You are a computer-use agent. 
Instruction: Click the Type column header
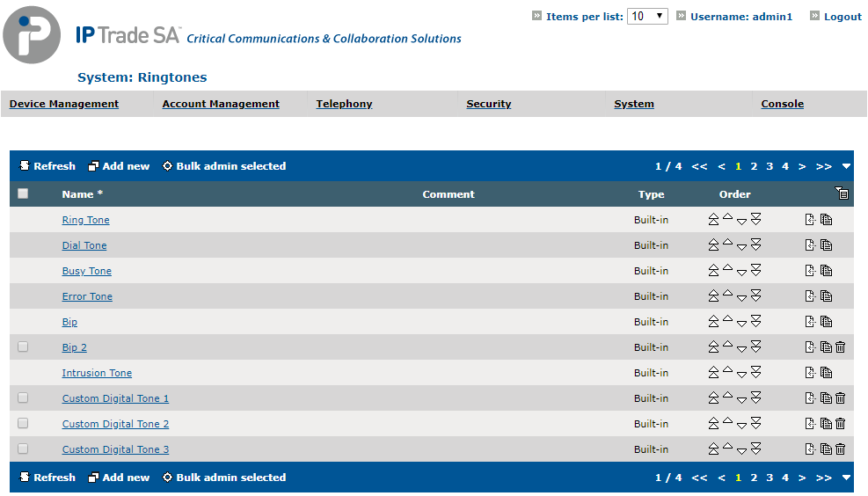[x=651, y=194]
